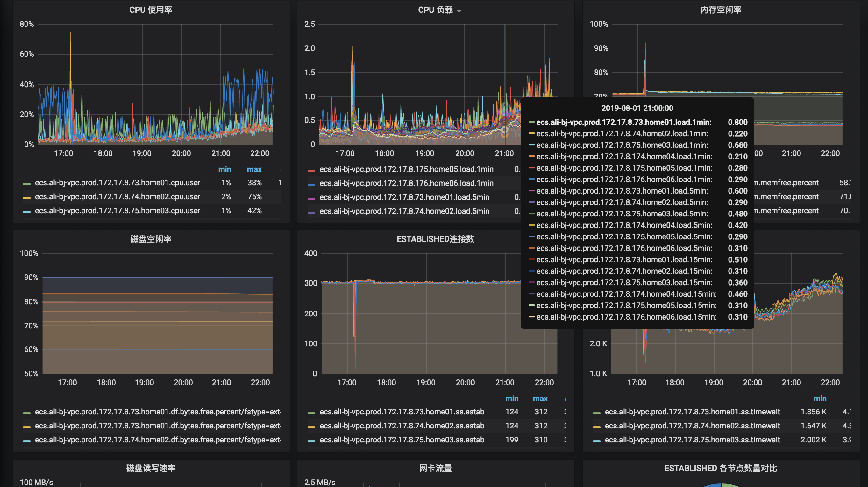Toggle home01.load.5min series in legend

click(404, 197)
